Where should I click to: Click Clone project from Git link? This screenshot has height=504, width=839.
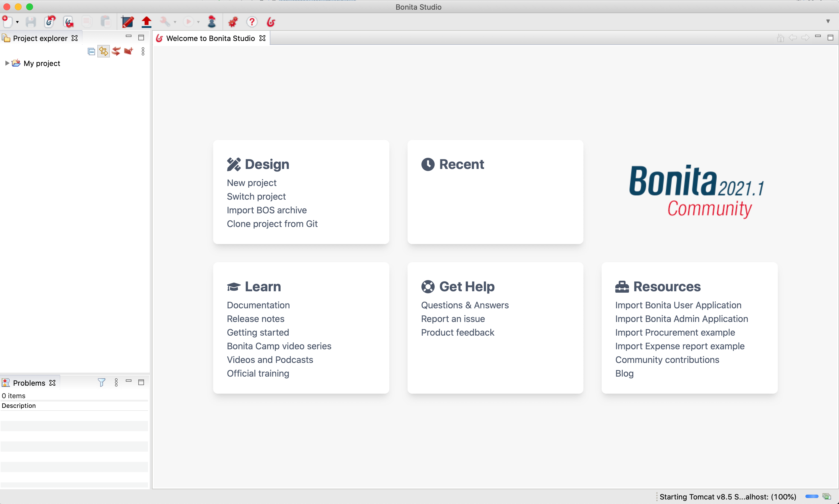click(x=272, y=224)
